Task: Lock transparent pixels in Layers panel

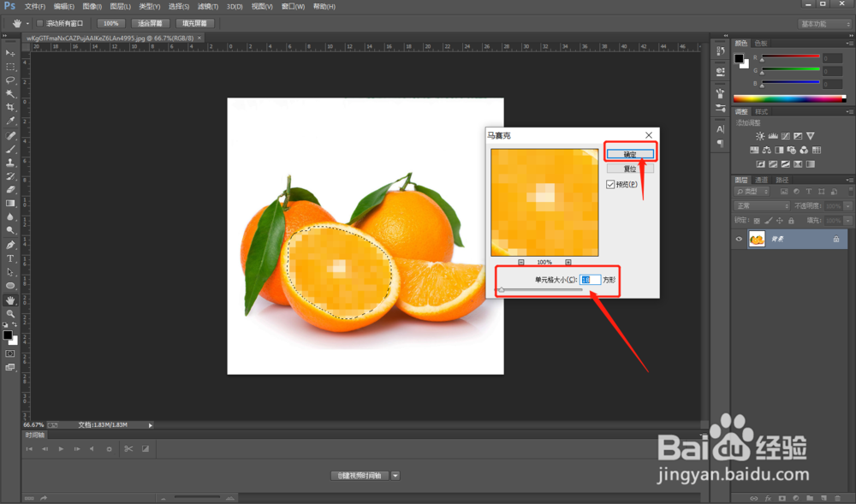Action: (x=757, y=221)
